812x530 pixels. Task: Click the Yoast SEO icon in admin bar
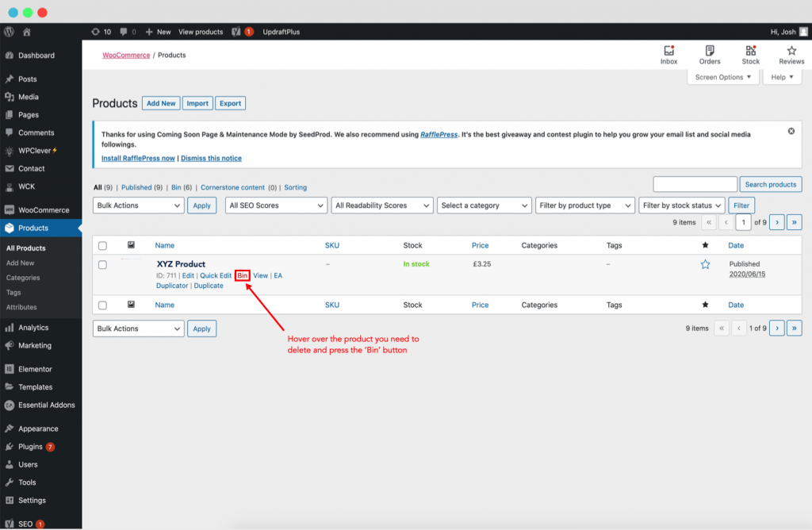pos(236,32)
